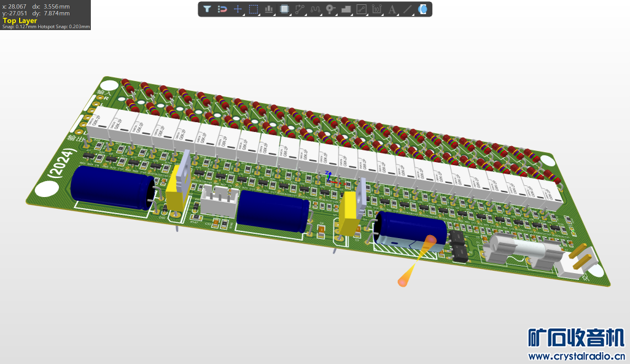
Task: Click the boxed diagonal line tool
Action: tap(362, 9)
